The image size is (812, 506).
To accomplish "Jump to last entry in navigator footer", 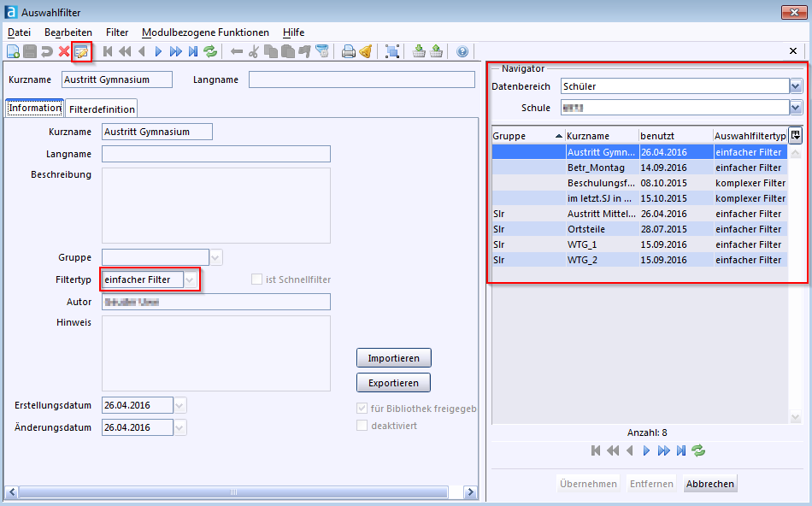I will (x=681, y=450).
